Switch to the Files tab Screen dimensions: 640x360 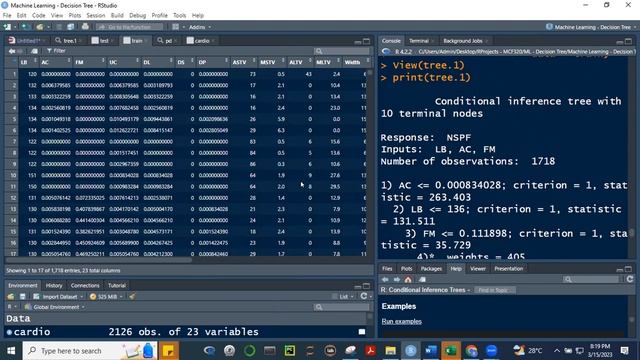pos(387,269)
